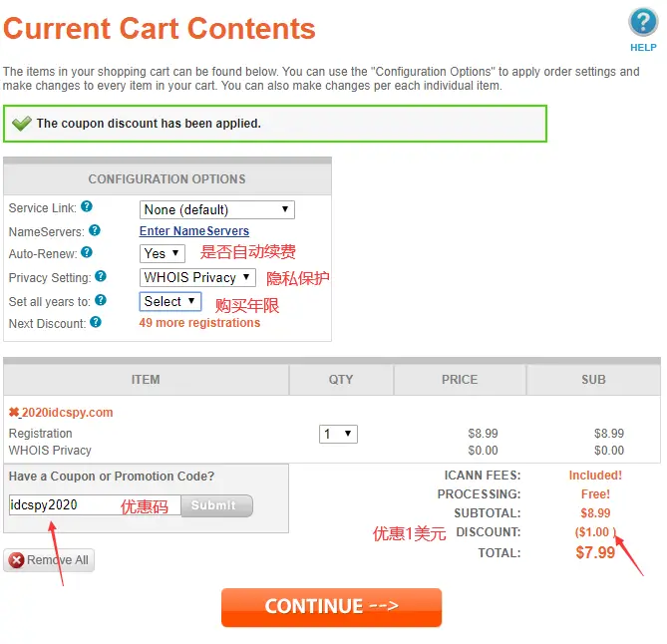This screenshot has height=644, width=667.
Task: Click the Privacy Setting help icon
Action: point(101,276)
